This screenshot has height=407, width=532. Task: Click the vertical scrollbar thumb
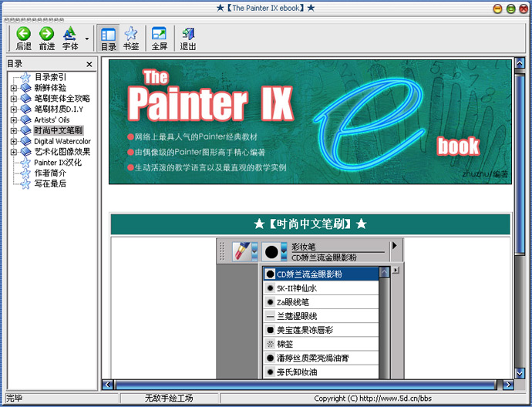(520, 164)
